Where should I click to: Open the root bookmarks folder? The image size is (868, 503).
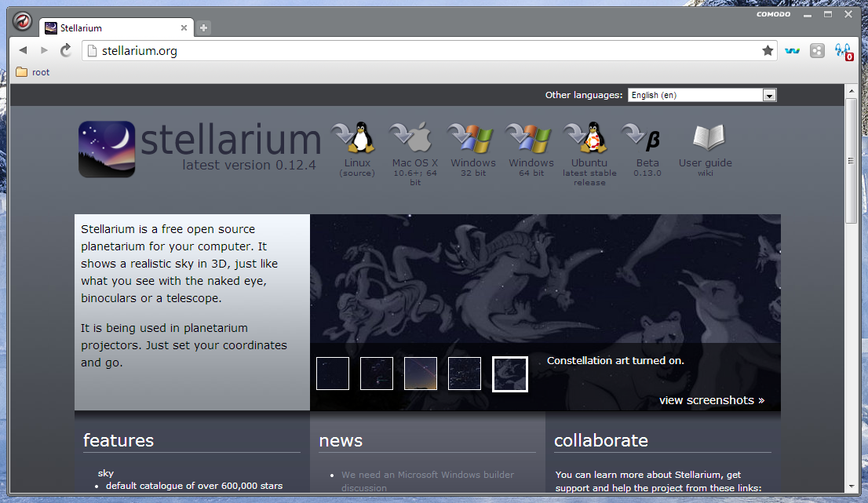pos(33,72)
